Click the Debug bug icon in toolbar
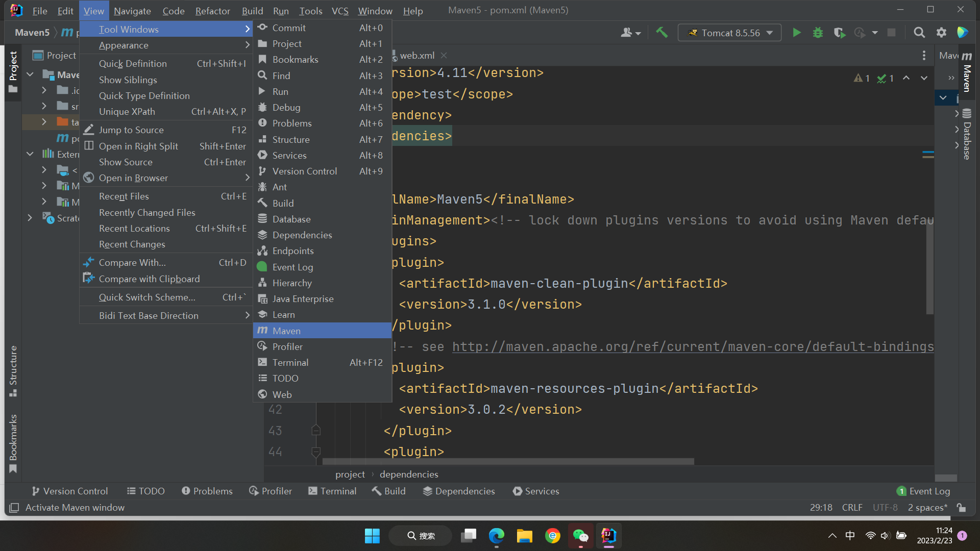 point(818,33)
